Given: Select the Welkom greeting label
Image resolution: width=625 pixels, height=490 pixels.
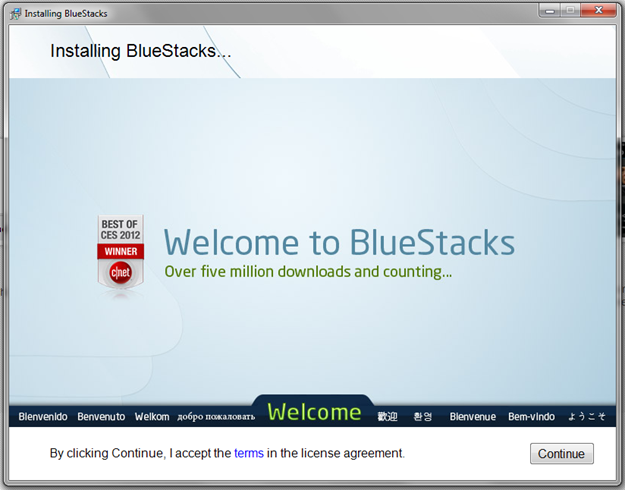Looking at the screenshot, I should click(152, 416).
